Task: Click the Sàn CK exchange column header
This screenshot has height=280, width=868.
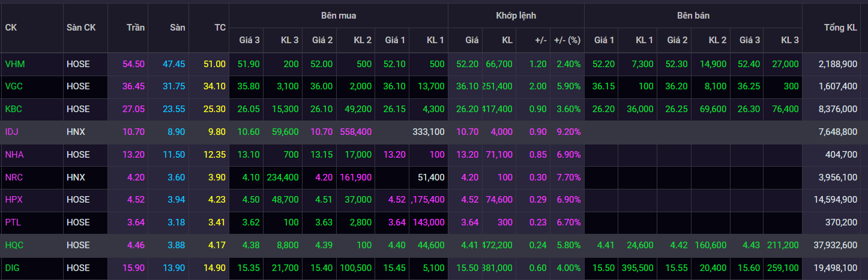Action: (x=80, y=28)
